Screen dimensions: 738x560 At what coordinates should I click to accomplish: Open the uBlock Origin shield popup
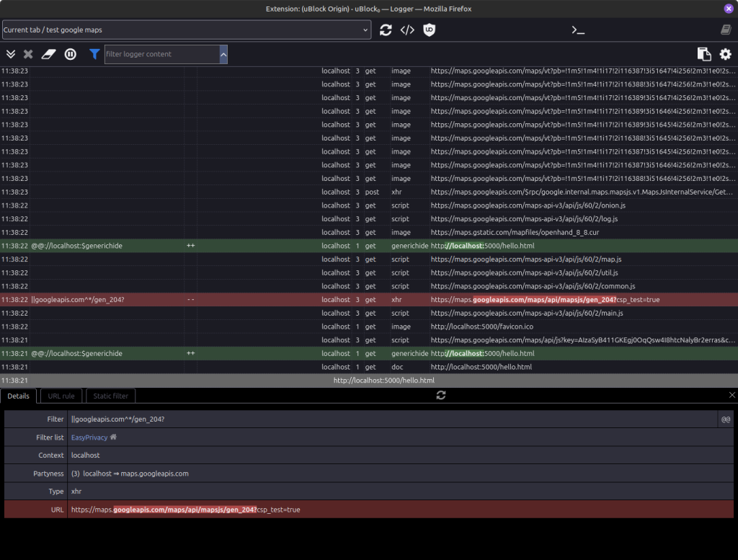(429, 30)
